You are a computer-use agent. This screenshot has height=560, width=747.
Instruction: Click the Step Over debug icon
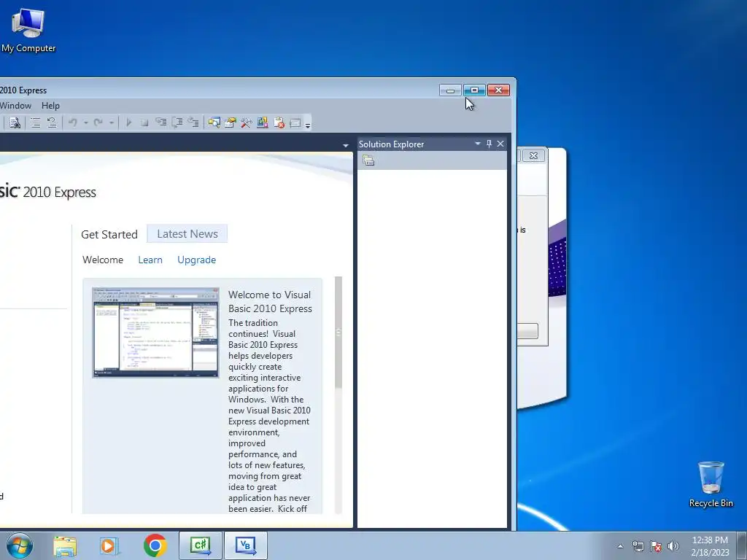[177, 122]
